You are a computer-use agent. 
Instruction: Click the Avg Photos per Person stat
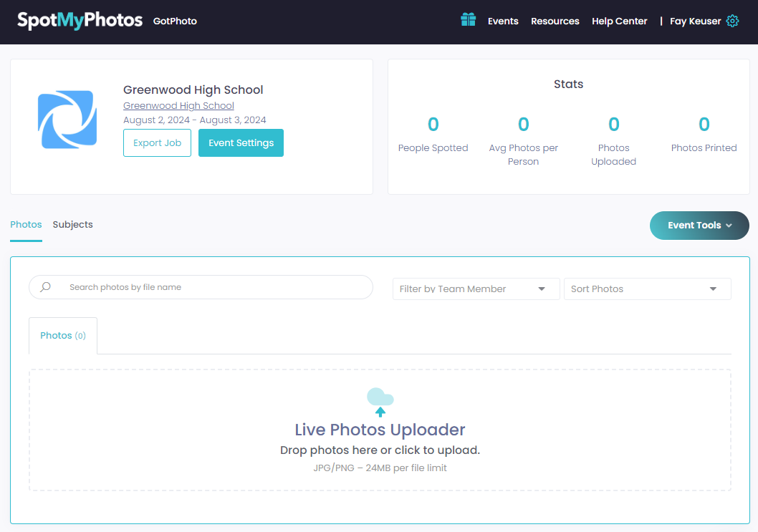(x=523, y=141)
